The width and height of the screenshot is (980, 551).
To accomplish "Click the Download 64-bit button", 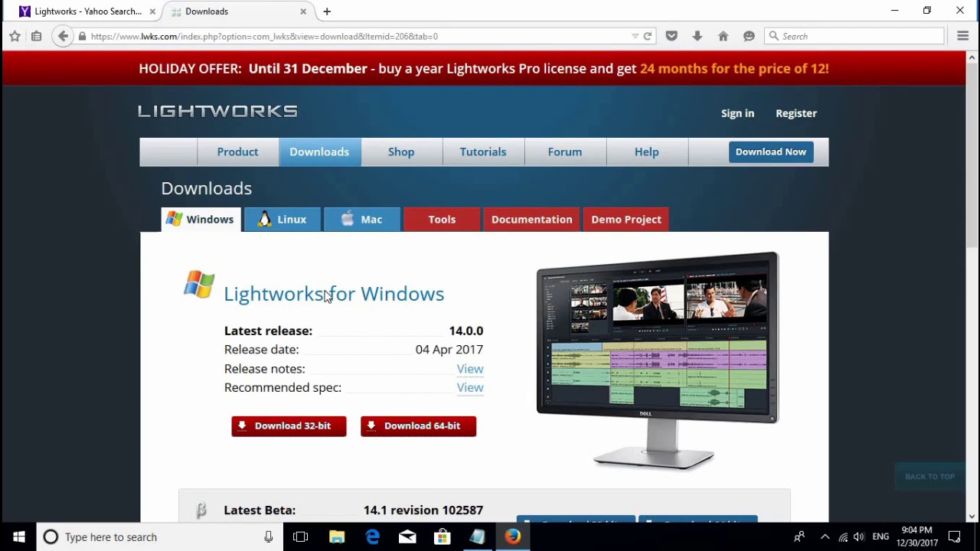I will pyautogui.click(x=418, y=426).
